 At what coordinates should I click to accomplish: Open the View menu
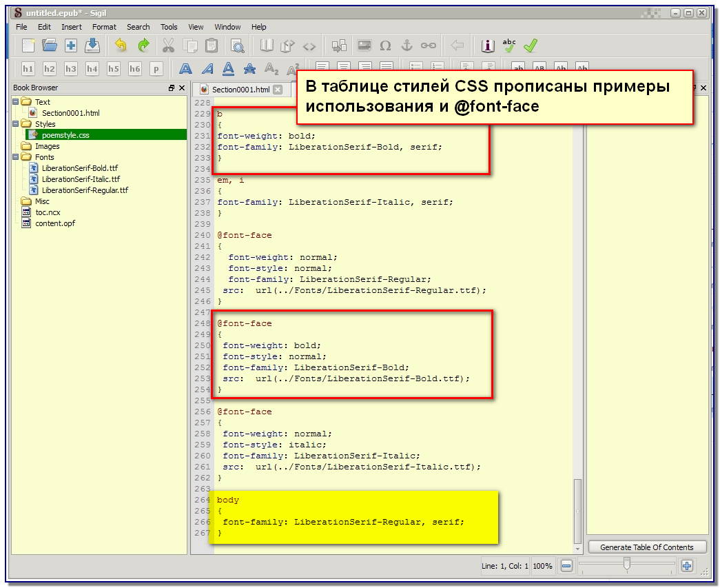(196, 27)
